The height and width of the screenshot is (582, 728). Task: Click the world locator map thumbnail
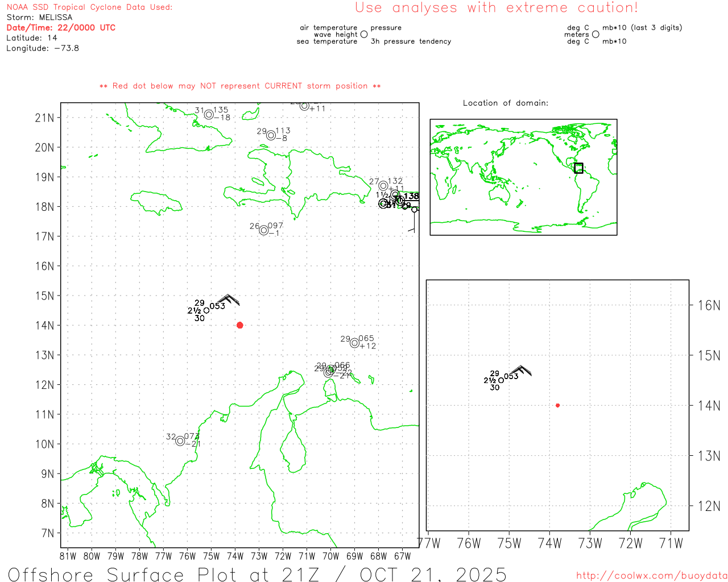[x=523, y=177]
